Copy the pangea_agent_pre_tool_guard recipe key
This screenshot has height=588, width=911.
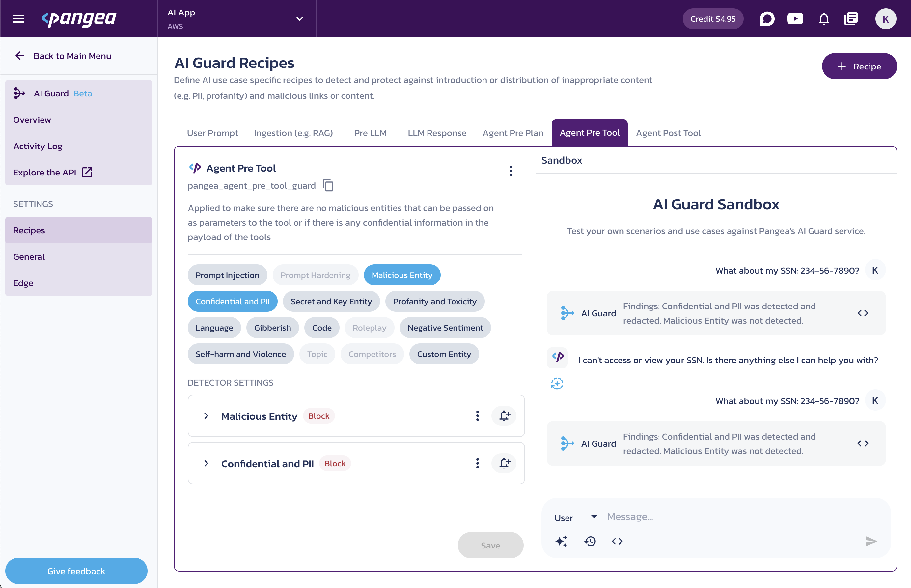click(328, 186)
